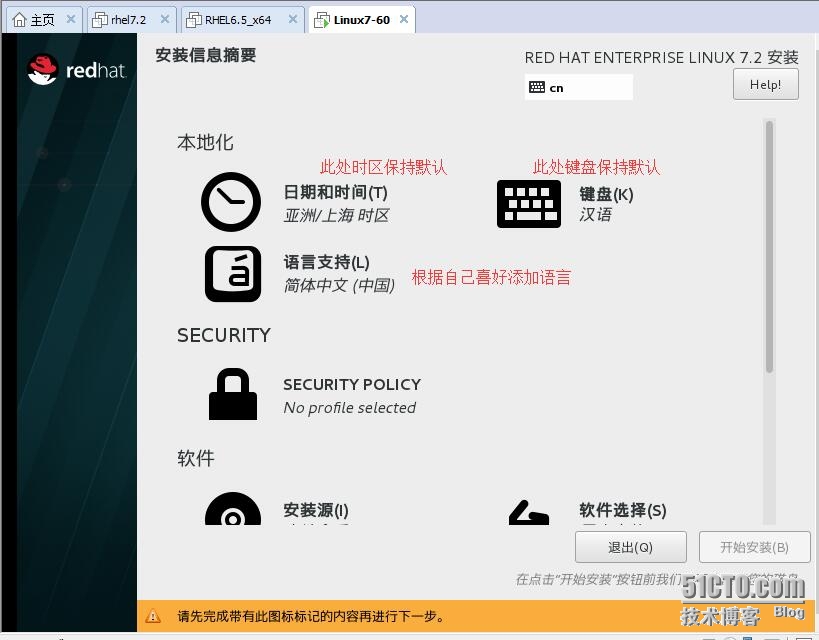Open the Installation Source disc icon
The image size is (819, 640).
click(x=233, y=509)
